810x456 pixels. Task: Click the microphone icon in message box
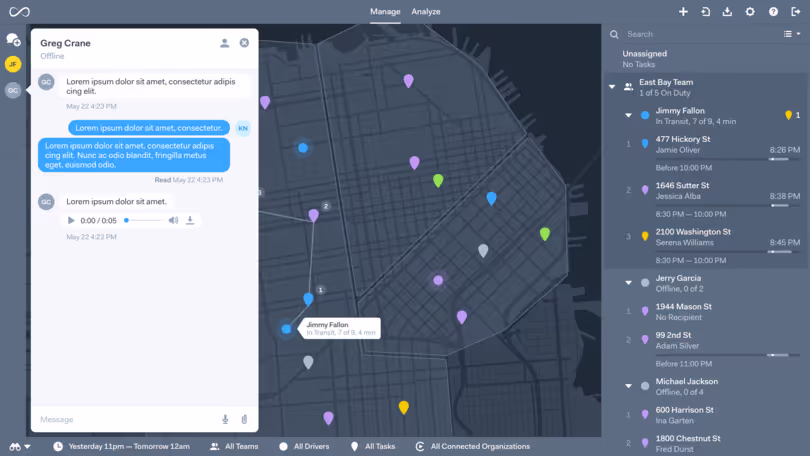coord(225,419)
